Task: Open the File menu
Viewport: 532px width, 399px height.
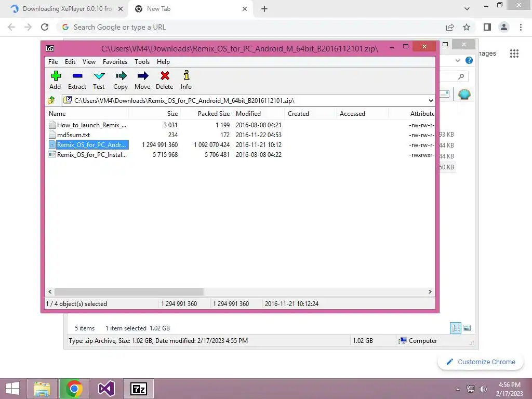Action: pos(53,62)
